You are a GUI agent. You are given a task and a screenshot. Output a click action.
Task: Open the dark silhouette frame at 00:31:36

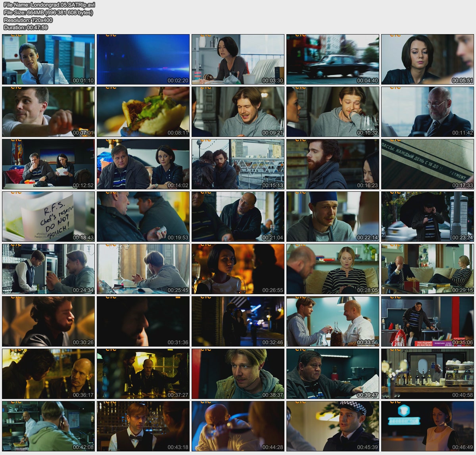(143, 322)
